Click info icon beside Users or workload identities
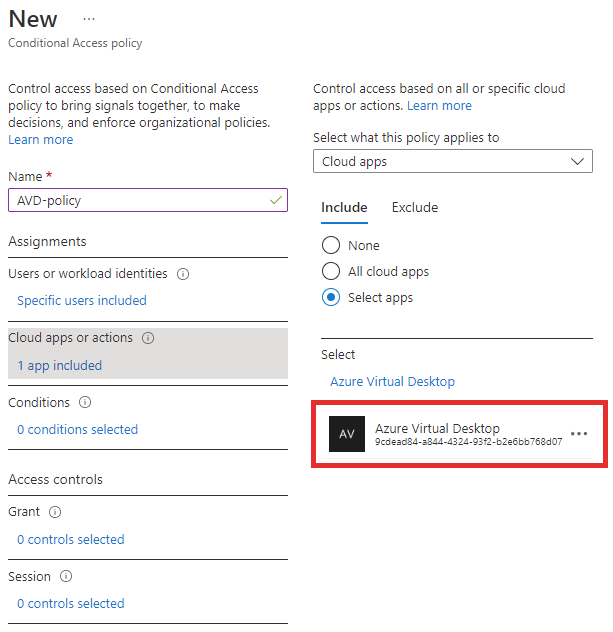The height and width of the screenshot is (632, 613). pos(183,274)
